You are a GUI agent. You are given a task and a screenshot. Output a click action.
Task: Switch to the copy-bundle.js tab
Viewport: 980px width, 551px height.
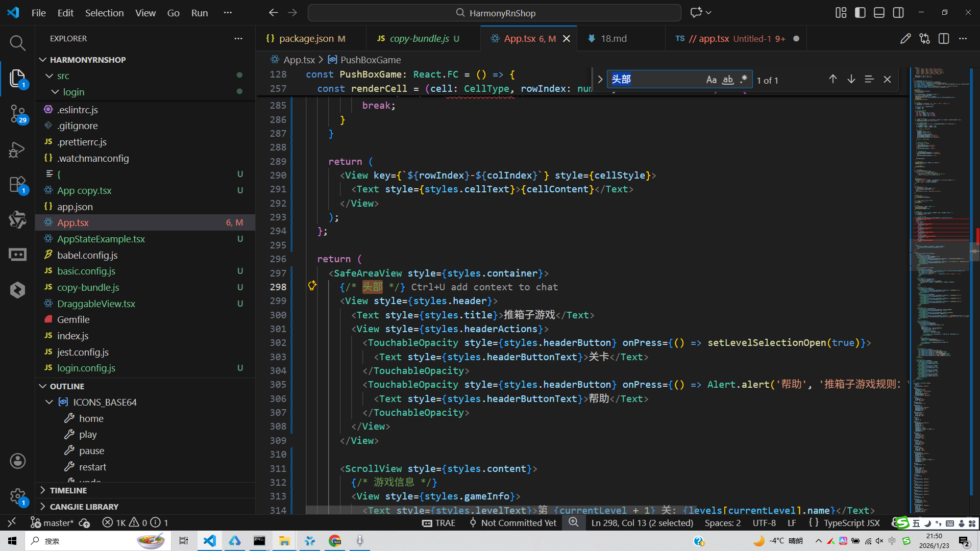tap(419, 39)
